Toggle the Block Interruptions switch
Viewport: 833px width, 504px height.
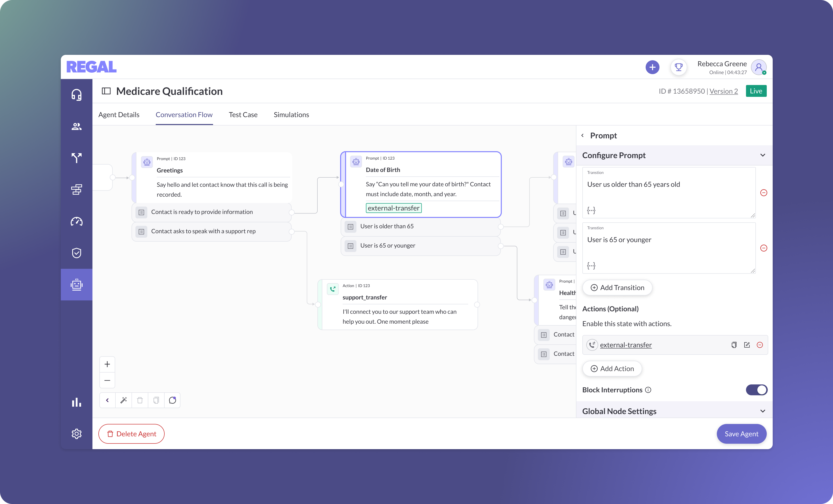point(756,390)
